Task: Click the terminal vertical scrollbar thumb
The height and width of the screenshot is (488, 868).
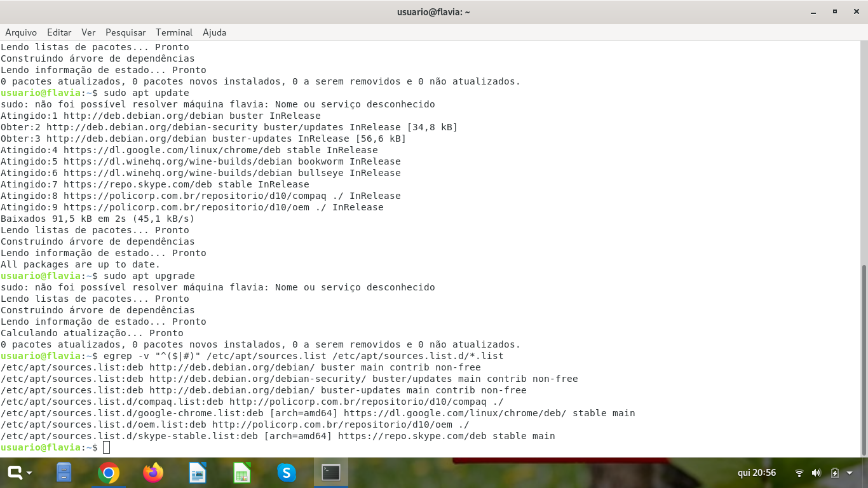Action: coord(864,360)
